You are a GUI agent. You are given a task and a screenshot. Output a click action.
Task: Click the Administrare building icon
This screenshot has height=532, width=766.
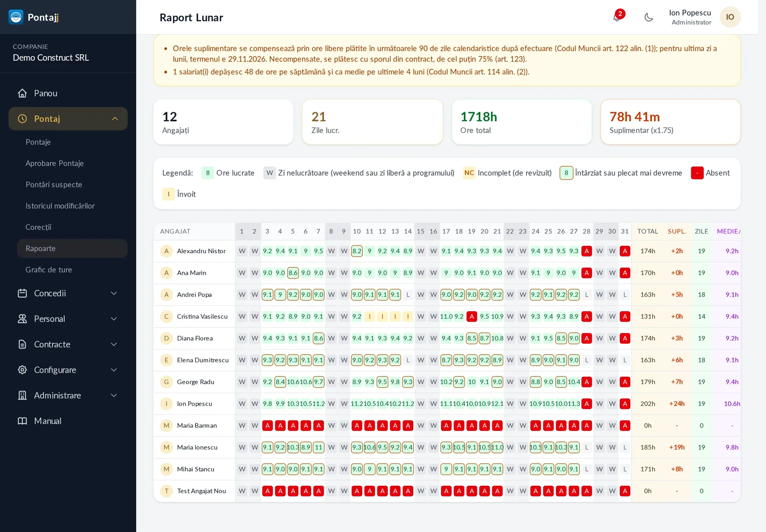click(22, 395)
